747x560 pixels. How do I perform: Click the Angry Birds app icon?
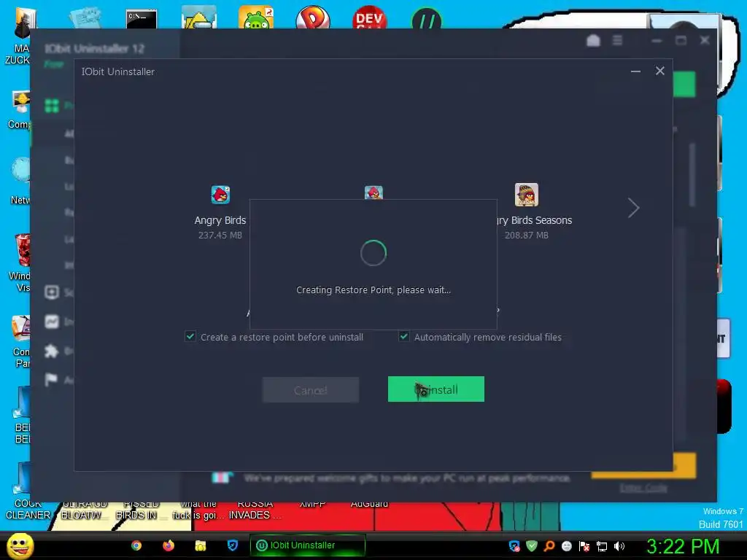pos(220,195)
